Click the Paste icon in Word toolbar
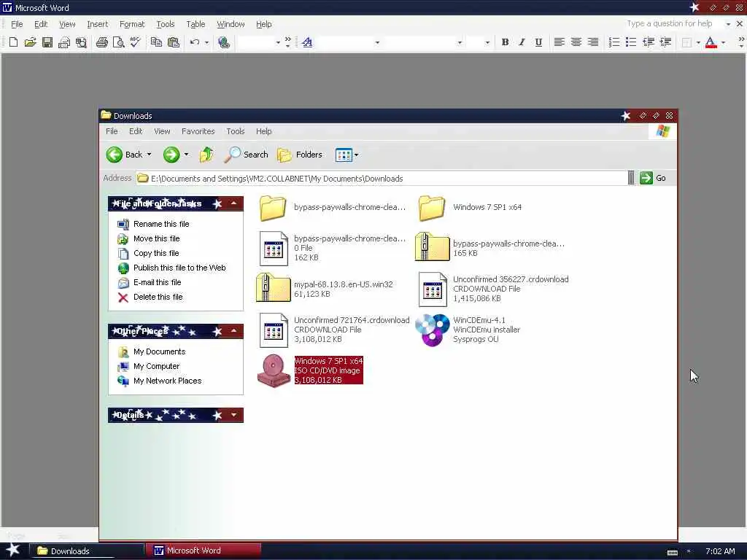Image resolution: width=747 pixels, height=560 pixels. (x=174, y=42)
